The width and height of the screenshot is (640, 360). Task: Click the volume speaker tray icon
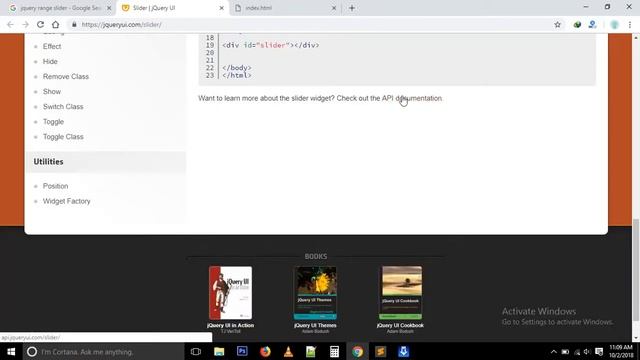(x=587, y=351)
